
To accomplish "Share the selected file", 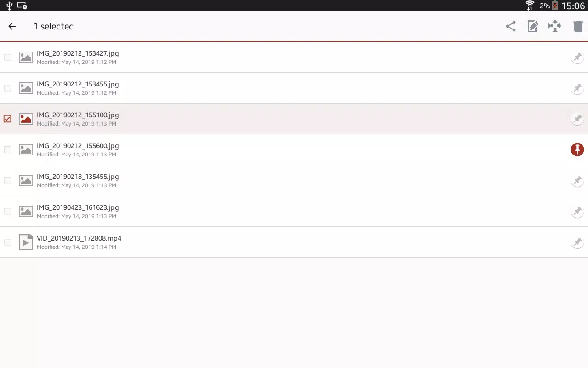I will [511, 26].
